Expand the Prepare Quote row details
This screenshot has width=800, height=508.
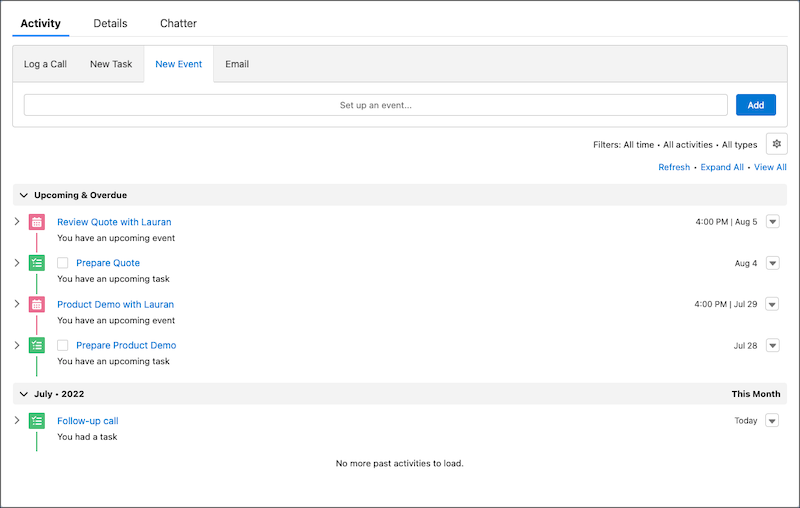click(x=17, y=263)
